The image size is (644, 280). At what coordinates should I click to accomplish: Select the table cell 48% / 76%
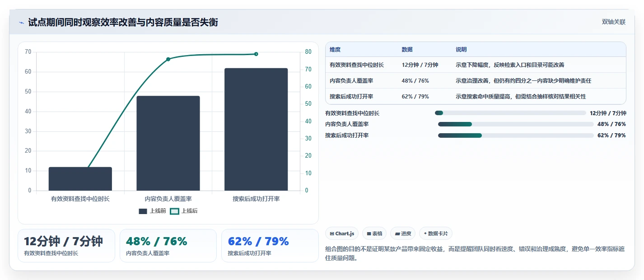tap(415, 81)
